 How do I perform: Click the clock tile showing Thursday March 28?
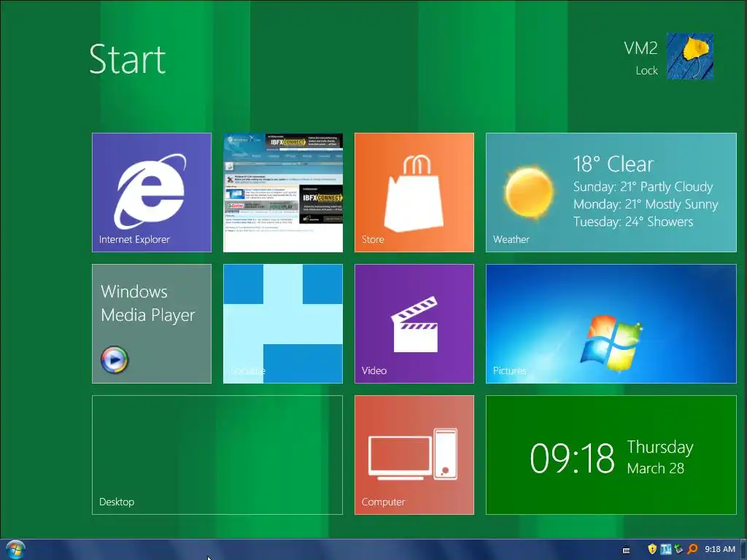[611, 455]
